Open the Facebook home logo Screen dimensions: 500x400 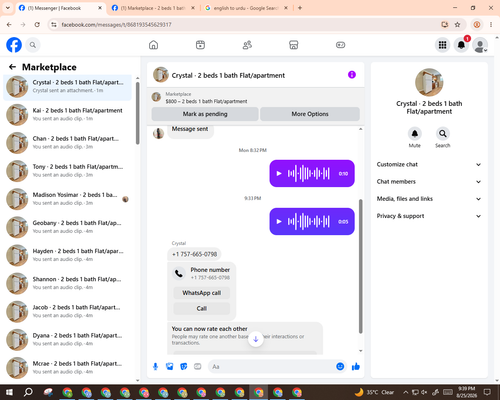[14, 45]
